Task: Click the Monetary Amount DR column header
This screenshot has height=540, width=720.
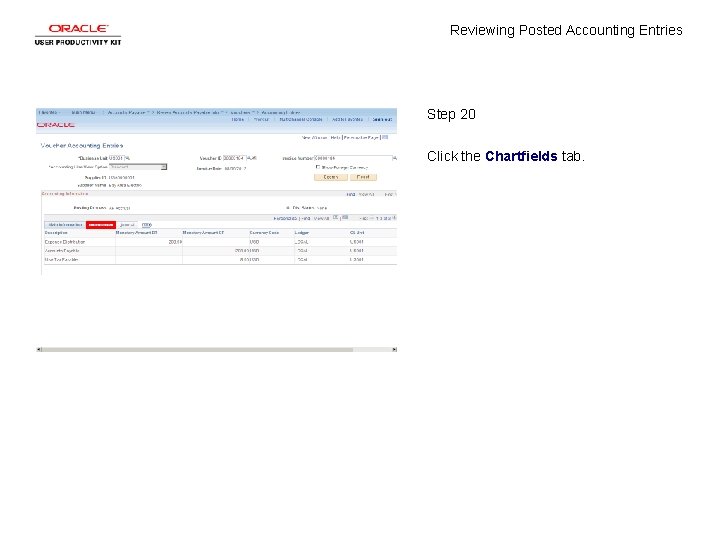Action: (136, 233)
